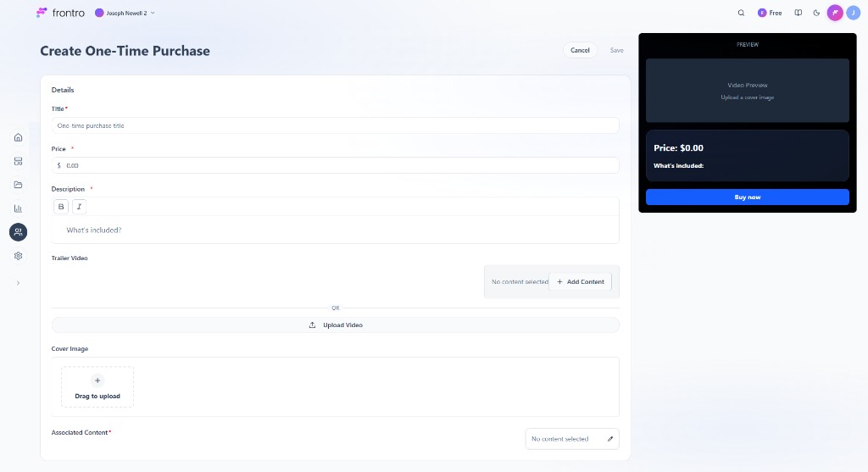
Task: Click the Buy now preview button
Action: [748, 197]
